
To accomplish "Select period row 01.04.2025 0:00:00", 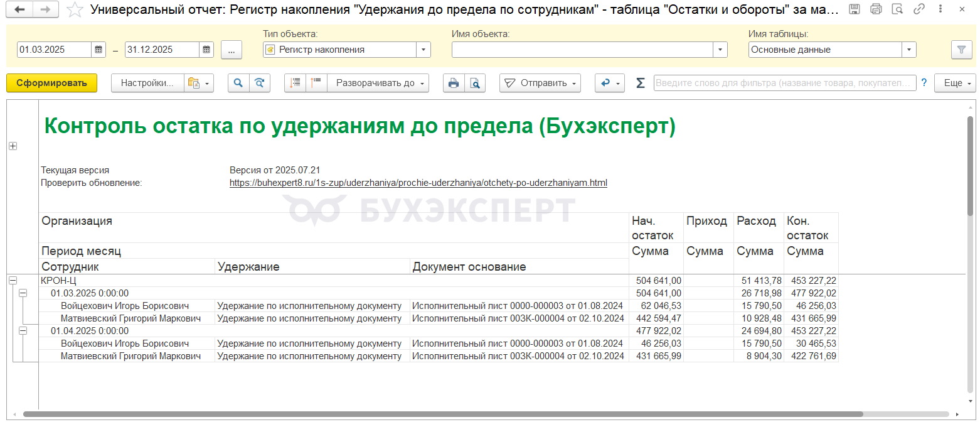I will (x=334, y=331).
